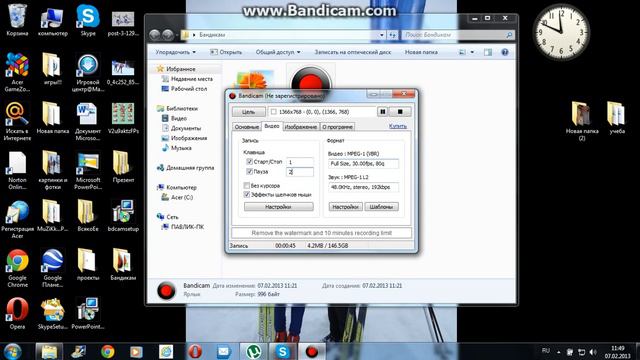
Task: Switch to the Видео tab
Action: point(272,126)
